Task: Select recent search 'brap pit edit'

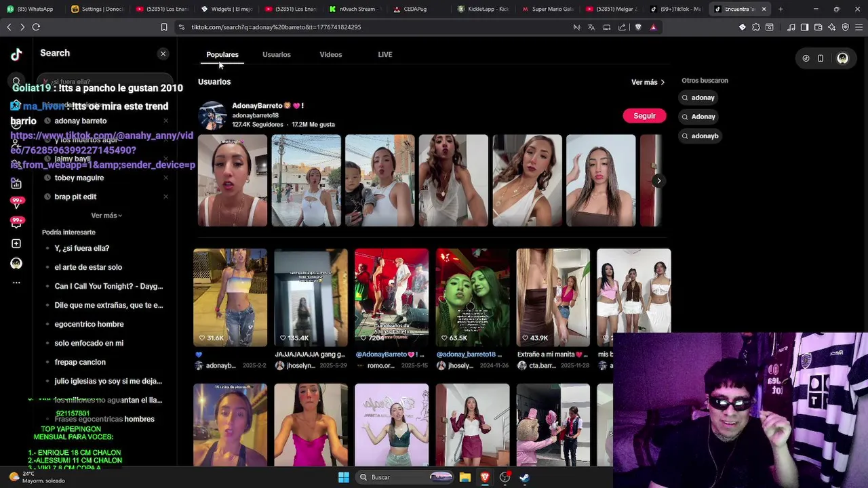Action: coord(75,197)
